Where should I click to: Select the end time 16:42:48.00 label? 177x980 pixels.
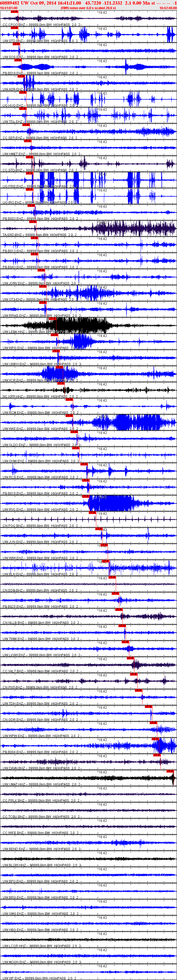168,8
